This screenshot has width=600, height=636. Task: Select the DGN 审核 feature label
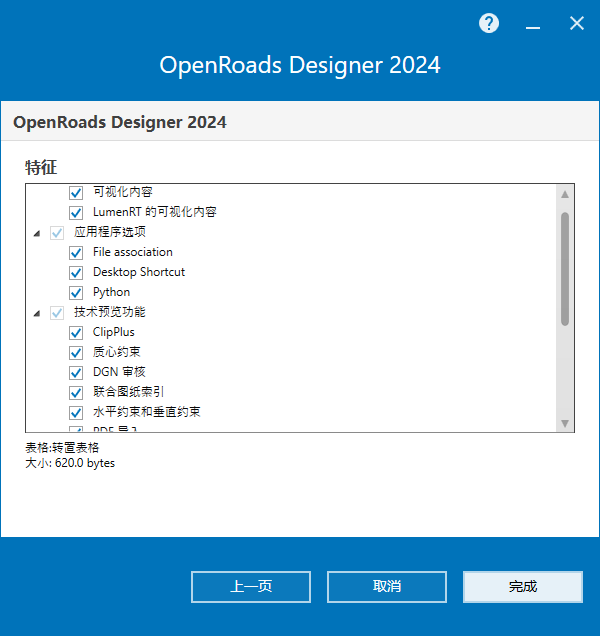119,372
